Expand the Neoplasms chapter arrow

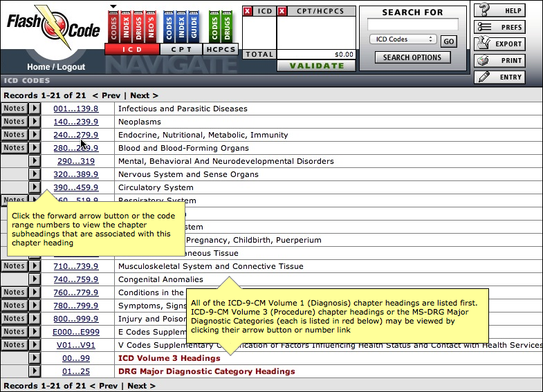[x=35, y=122]
